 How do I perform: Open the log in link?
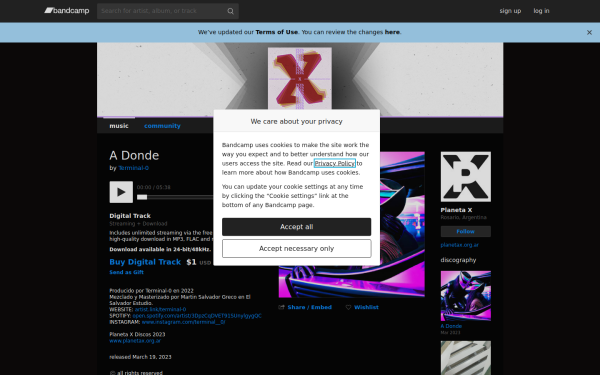coord(541,11)
